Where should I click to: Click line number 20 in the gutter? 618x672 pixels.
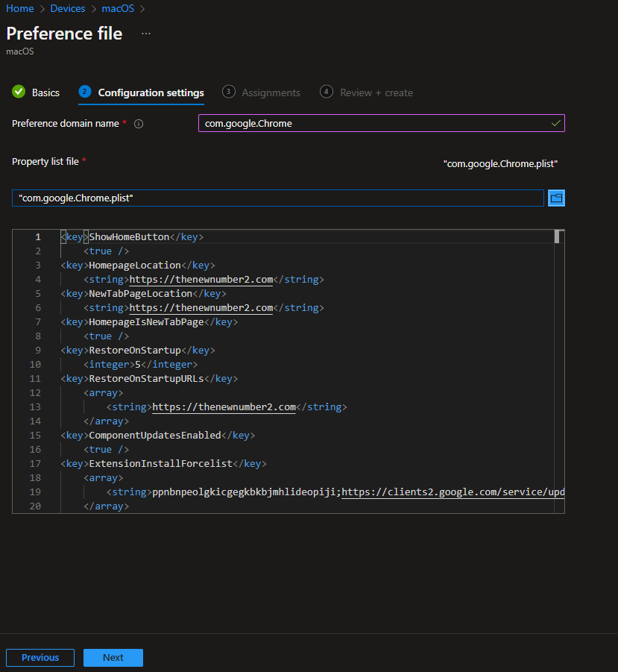point(35,506)
